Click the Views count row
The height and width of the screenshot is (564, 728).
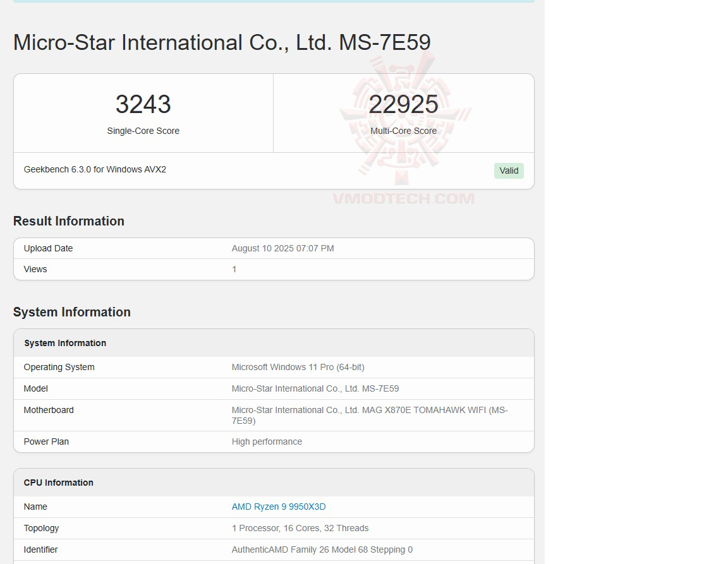tap(274, 269)
